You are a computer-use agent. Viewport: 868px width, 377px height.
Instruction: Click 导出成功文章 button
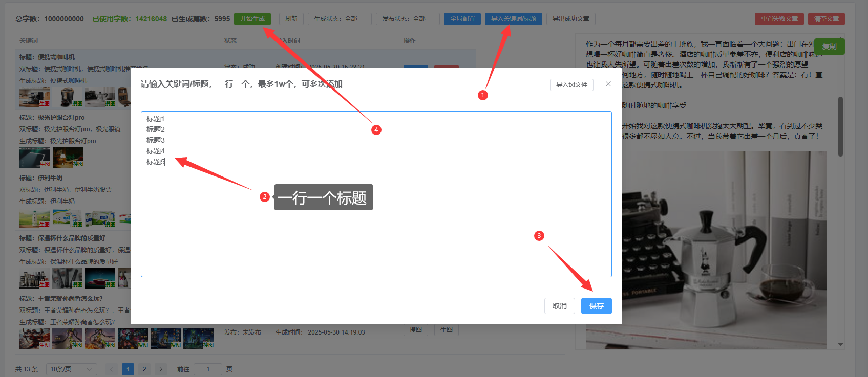(x=571, y=19)
